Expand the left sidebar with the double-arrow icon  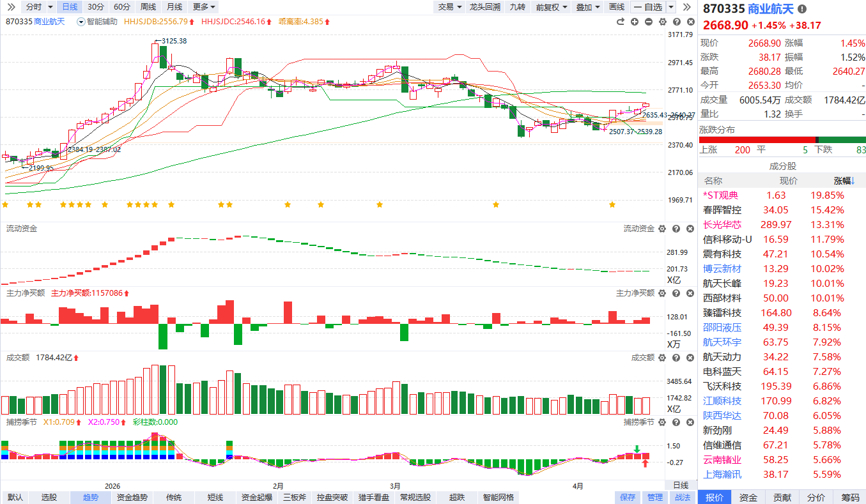pyautogui.click(x=10, y=6)
